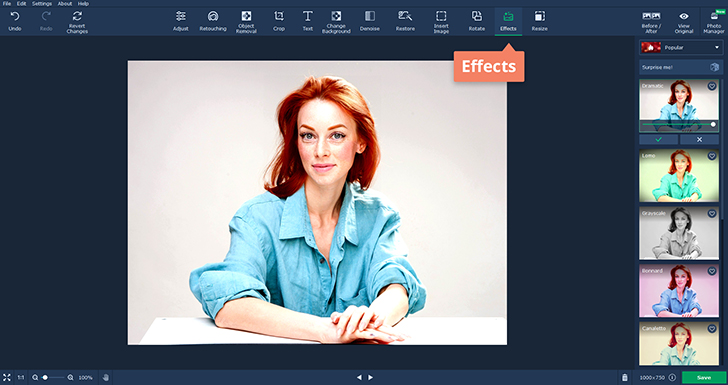Image resolution: width=728 pixels, height=385 pixels.
Task: Adjust the Dramatic effect intensity slider
Action: (679, 124)
